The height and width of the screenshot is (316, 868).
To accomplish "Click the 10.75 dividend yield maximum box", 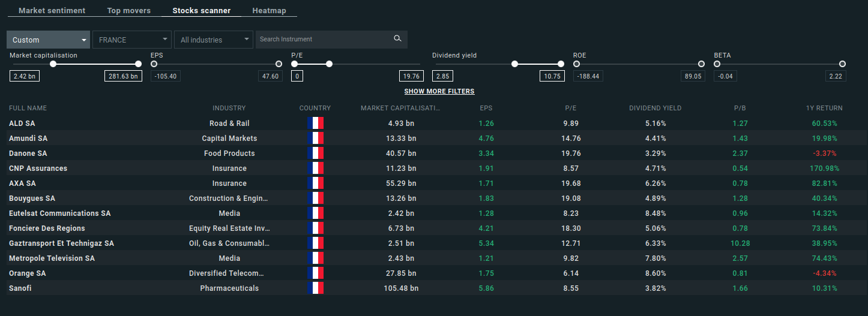I will (552, 76).
